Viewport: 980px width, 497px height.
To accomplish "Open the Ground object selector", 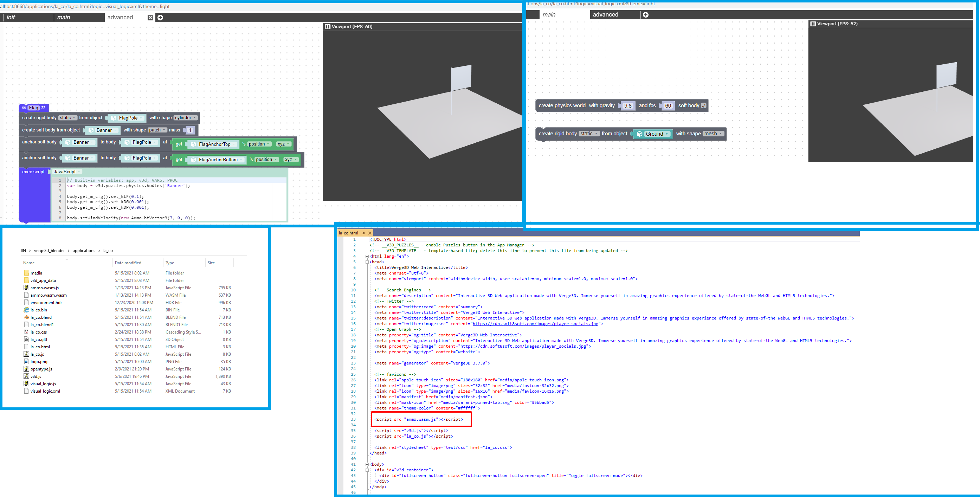I will 653,134.
